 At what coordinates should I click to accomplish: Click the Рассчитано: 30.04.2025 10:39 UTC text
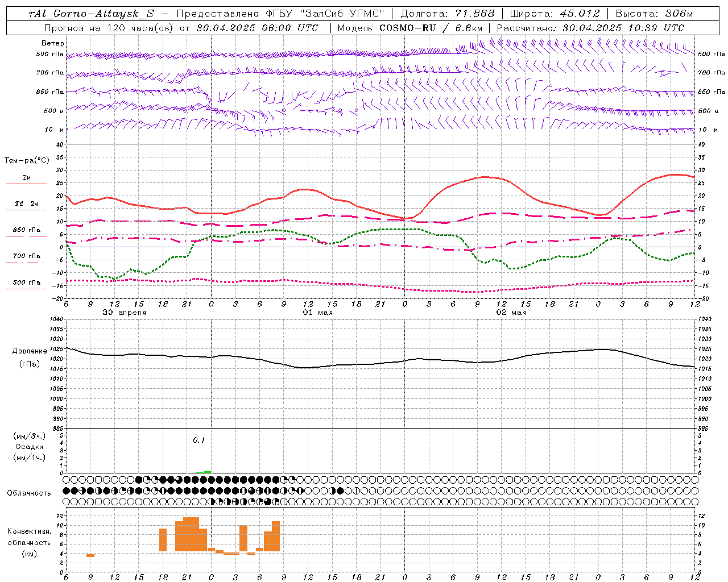[x=591, y=28]
